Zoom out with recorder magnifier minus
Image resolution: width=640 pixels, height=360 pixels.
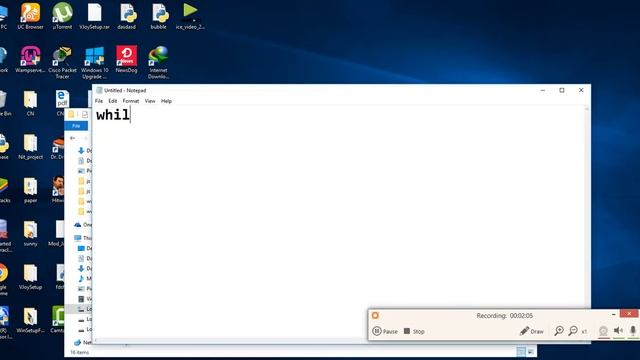click(x=573, y=331)
